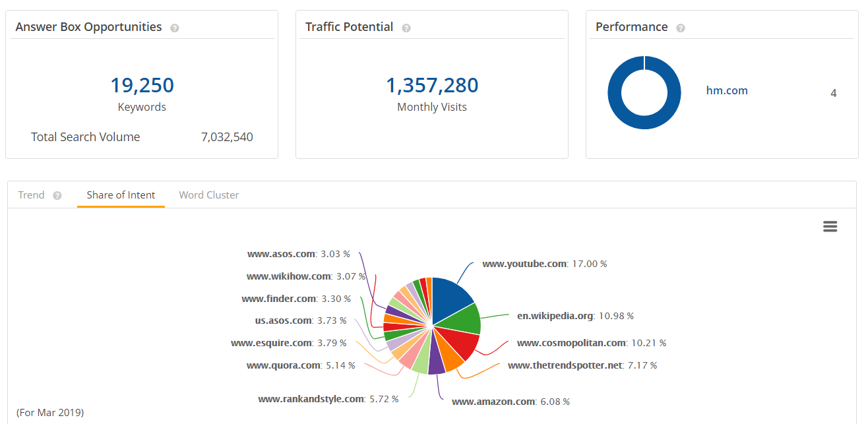868x424 pixels.
Task: Select the Share of Intent tab
Action: (x=121, y=195)
